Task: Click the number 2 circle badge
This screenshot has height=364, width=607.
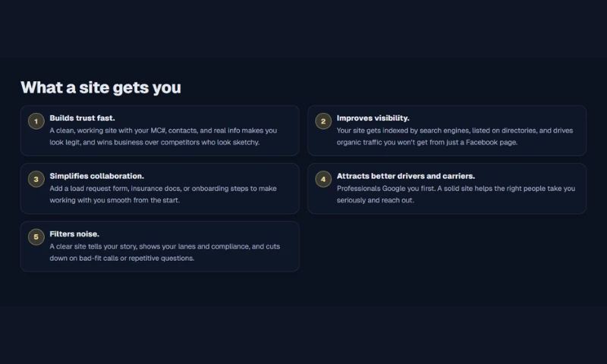Action: pyautogui.click(x=323, y=121)
